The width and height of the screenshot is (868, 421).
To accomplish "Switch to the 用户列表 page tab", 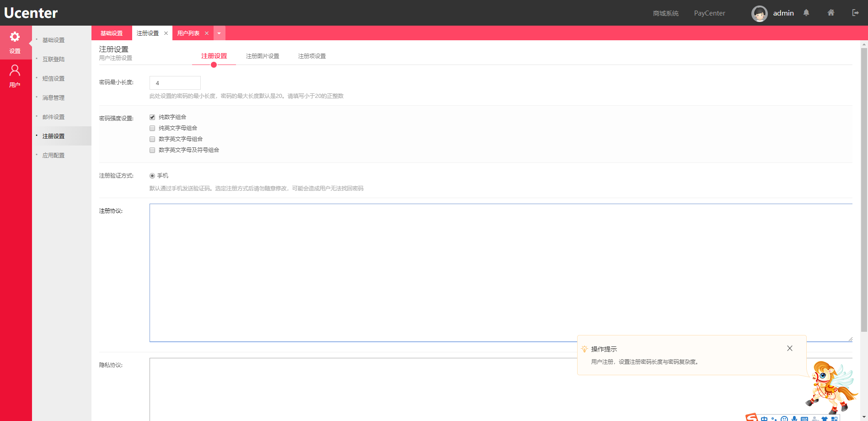I will point(188,33).
